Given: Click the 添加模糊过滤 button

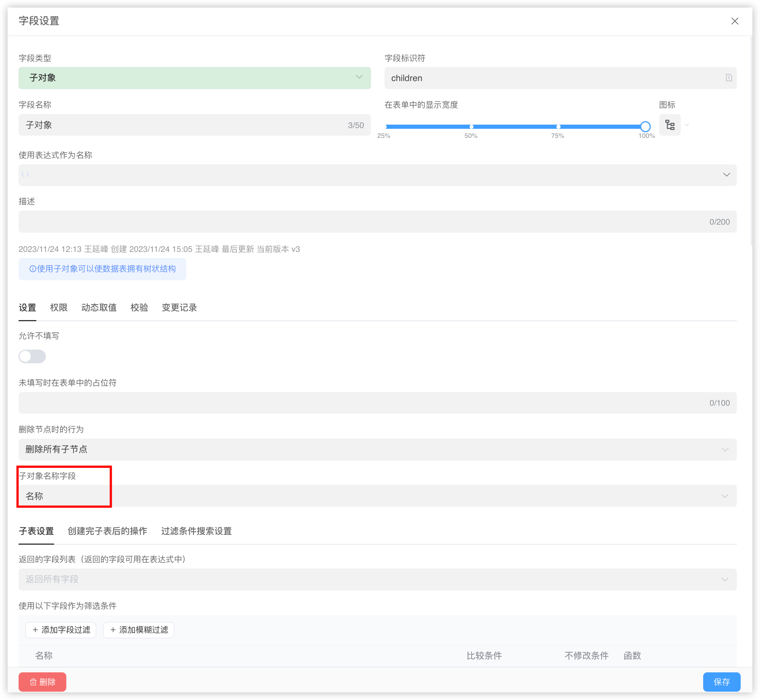Looking at the screenshot, I should coord(139,630).
